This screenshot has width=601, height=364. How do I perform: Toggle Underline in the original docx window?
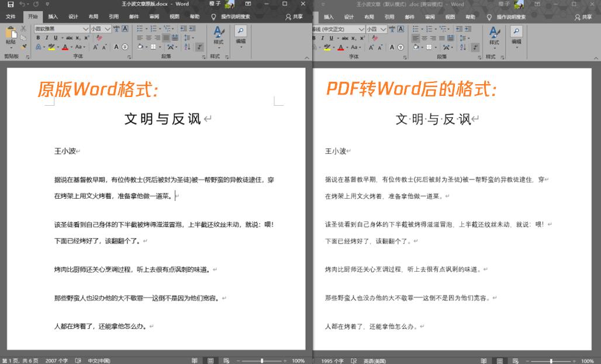click(x=54, y=37)
